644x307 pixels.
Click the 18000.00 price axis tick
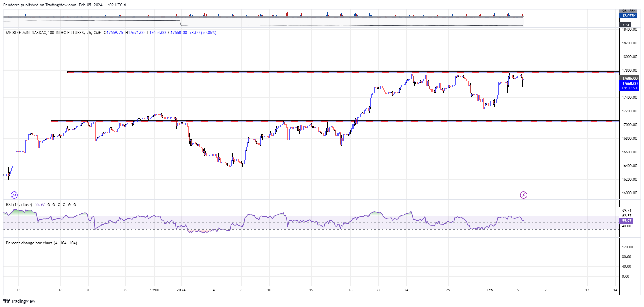pos(629,57)
